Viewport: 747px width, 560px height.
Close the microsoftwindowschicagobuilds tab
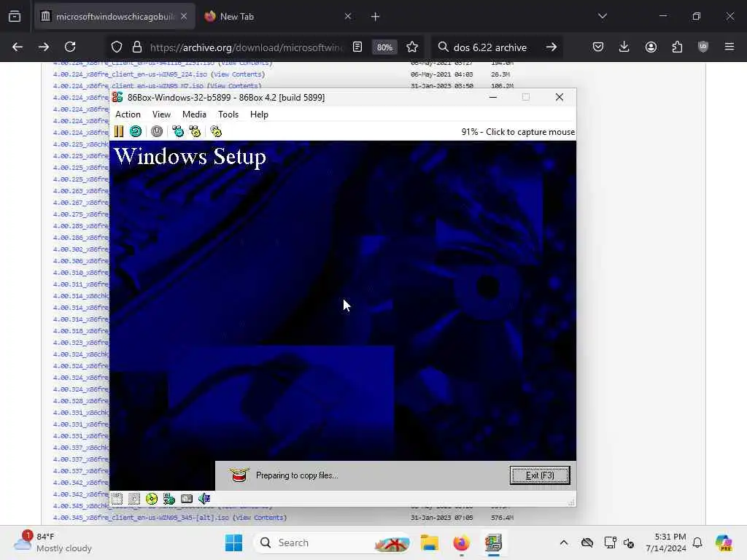[184, 17]
